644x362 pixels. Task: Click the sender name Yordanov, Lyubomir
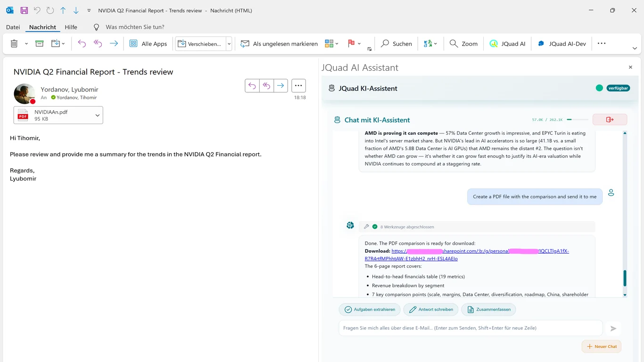(69, 90)
